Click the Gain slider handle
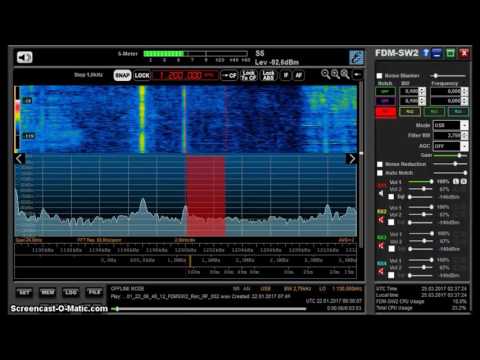Viewport: 480px width, 360px height. (459, 155)
